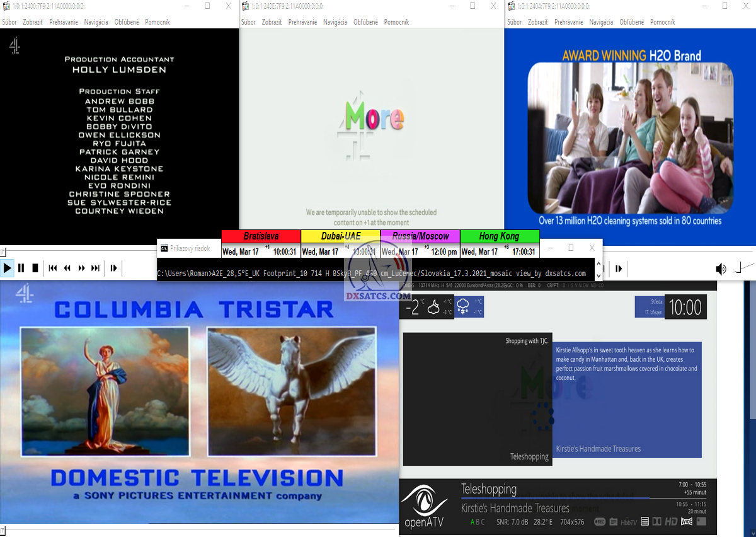Open Obľúbené menu in the top-right window
Screen dimensions: 756x537
tap(632, 22)
